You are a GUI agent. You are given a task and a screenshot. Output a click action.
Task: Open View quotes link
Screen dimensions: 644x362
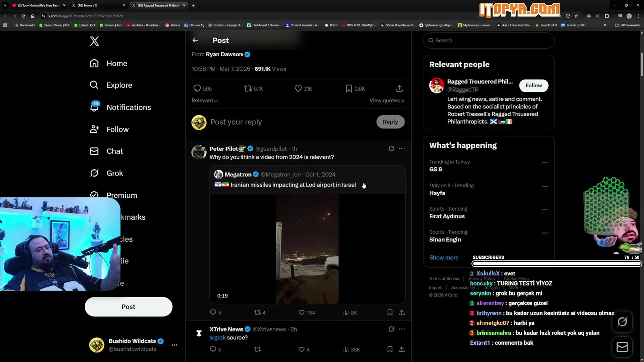pyautogui.click(x=386, y=101)
